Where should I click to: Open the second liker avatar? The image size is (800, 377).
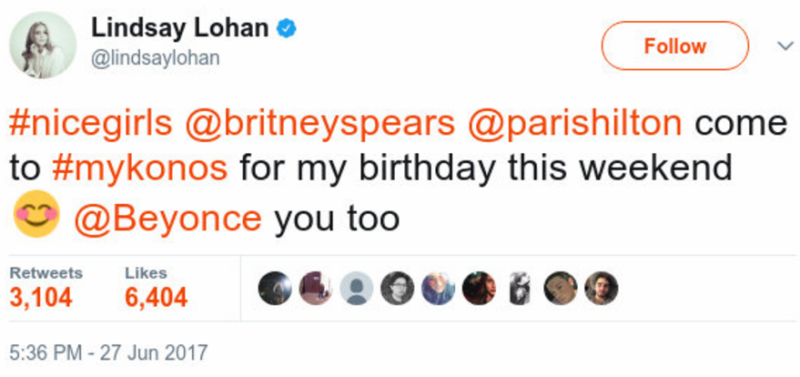pyautogui.click(x=316, y=288)
